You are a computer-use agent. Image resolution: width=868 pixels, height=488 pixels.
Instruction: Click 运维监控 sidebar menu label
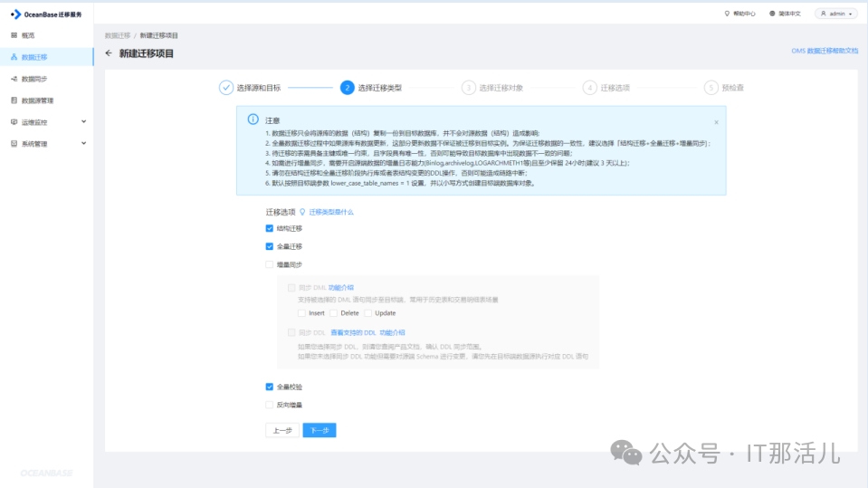tap(34, 122)
